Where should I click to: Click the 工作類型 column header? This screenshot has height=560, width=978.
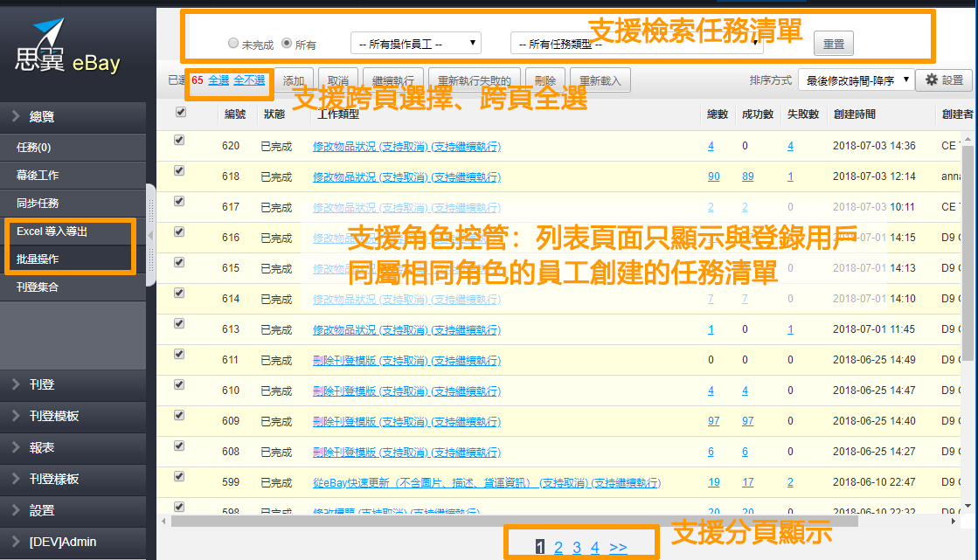tap(338, 114)
